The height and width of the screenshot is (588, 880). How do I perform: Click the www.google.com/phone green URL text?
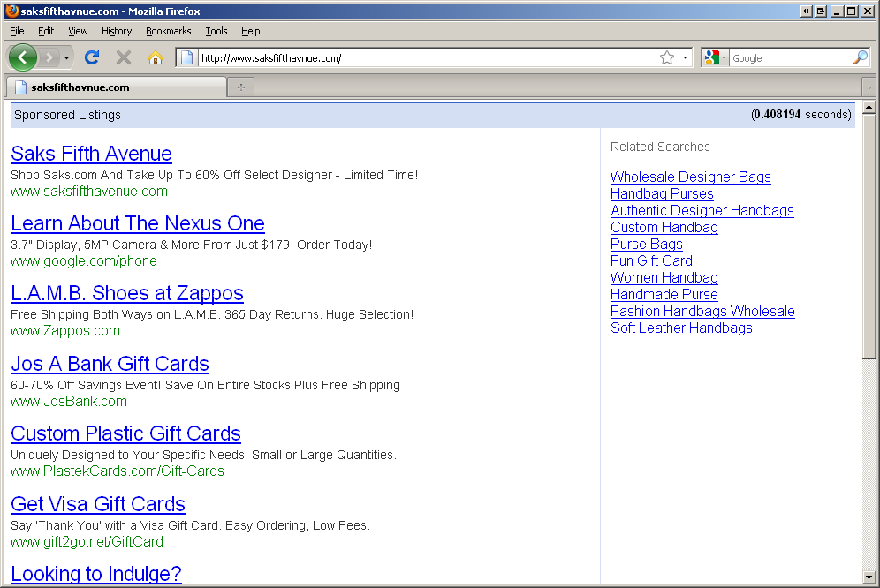point(84,261)
